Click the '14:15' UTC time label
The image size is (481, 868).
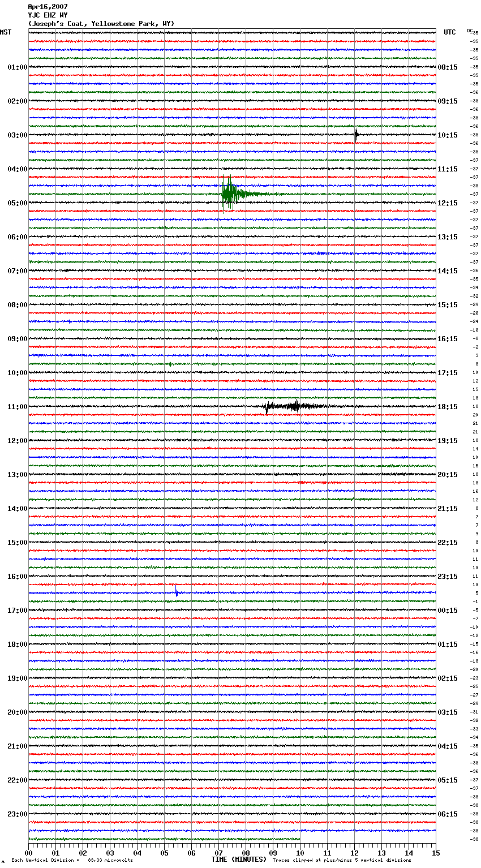[x=448, y=271]
